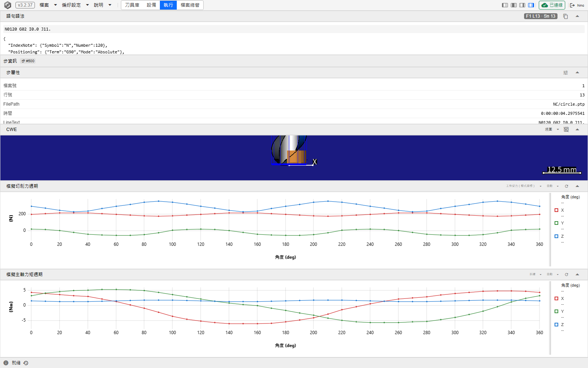Click the application logo icon at top-left

tap(7, 5)
